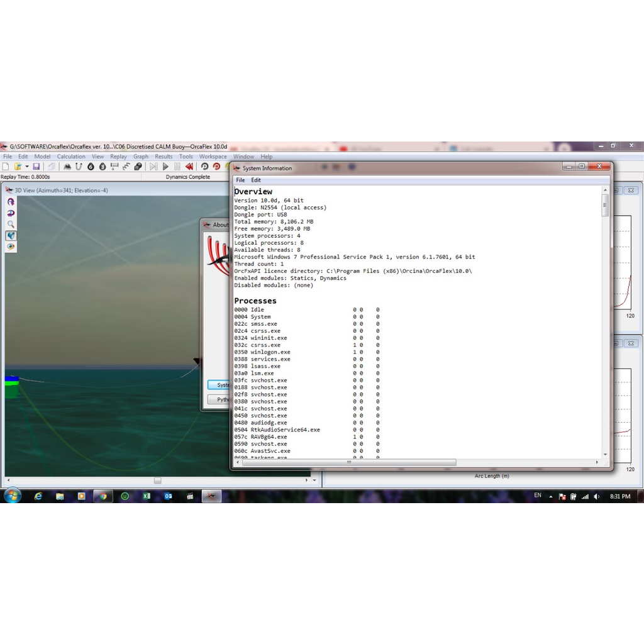
Task: Toggle the shaded graphics icon in 3D View
Action: [11, 235]
